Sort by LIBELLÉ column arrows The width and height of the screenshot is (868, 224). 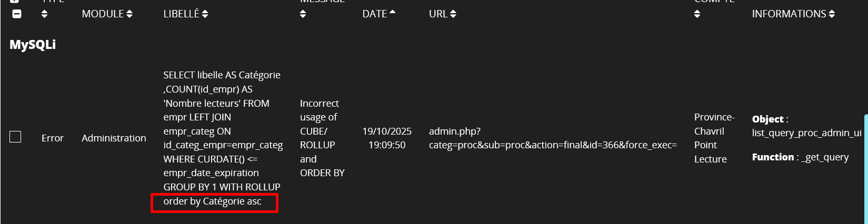click(x=205, y=14)
